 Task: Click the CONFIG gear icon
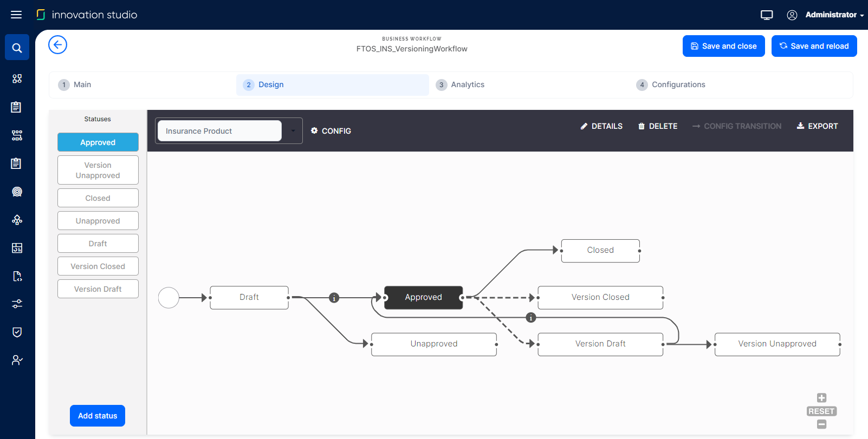point(314,131)
